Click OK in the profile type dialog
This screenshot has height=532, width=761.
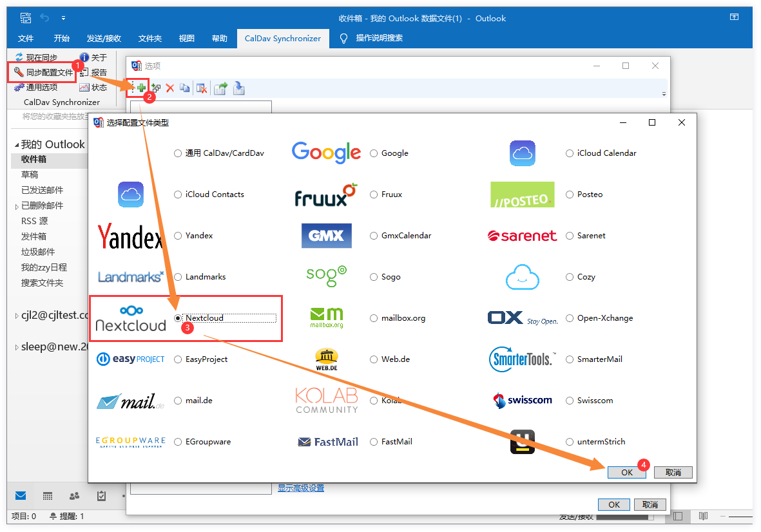[626, 472]
